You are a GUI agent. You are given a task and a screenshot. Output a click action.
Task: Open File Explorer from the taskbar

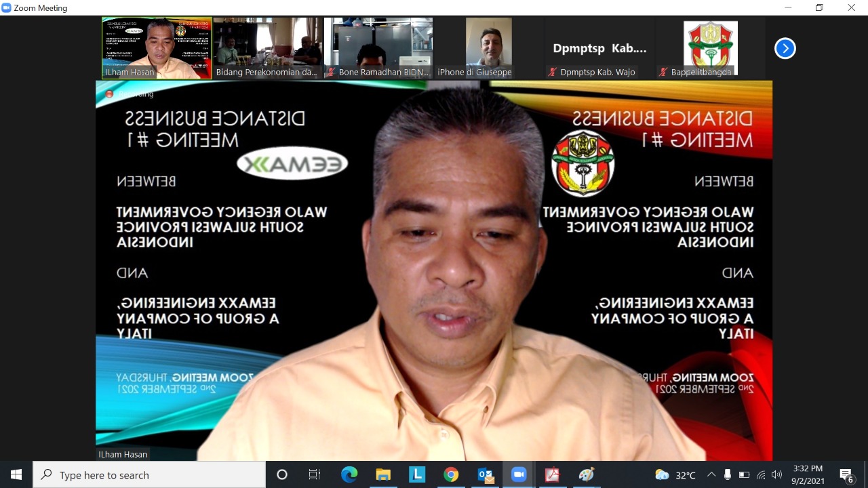pos(383,474)
